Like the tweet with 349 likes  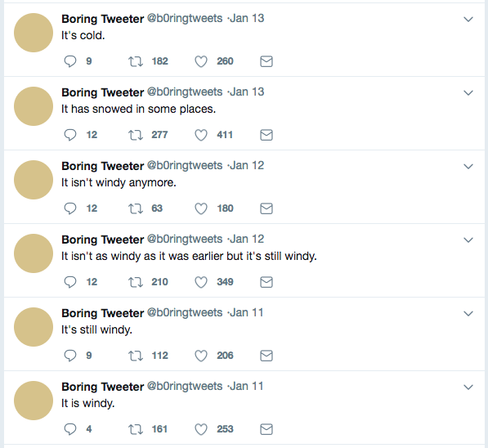coord(201,282)
